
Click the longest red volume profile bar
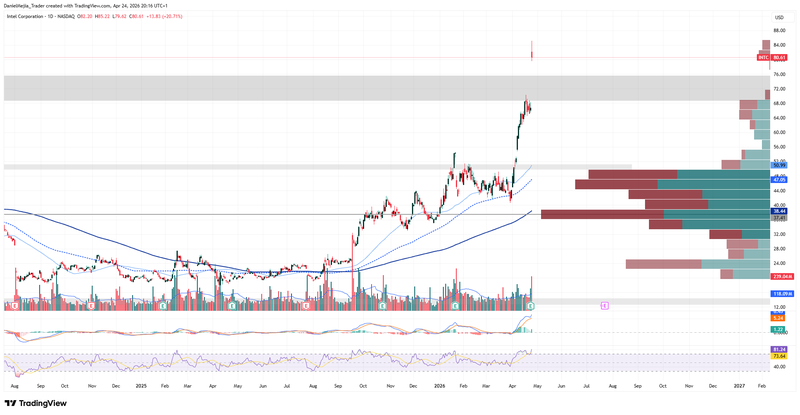600,213
